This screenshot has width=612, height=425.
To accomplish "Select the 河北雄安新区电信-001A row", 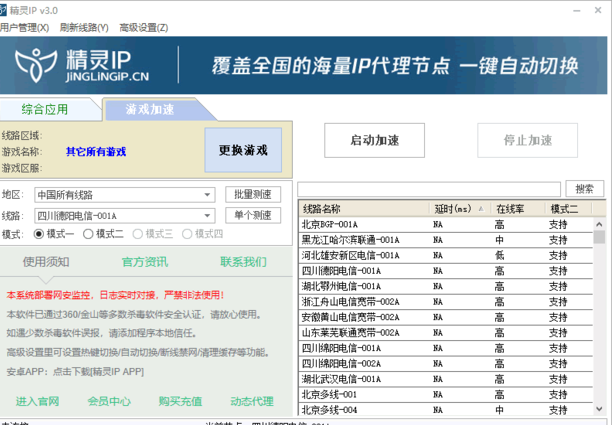I will [445, 256].
